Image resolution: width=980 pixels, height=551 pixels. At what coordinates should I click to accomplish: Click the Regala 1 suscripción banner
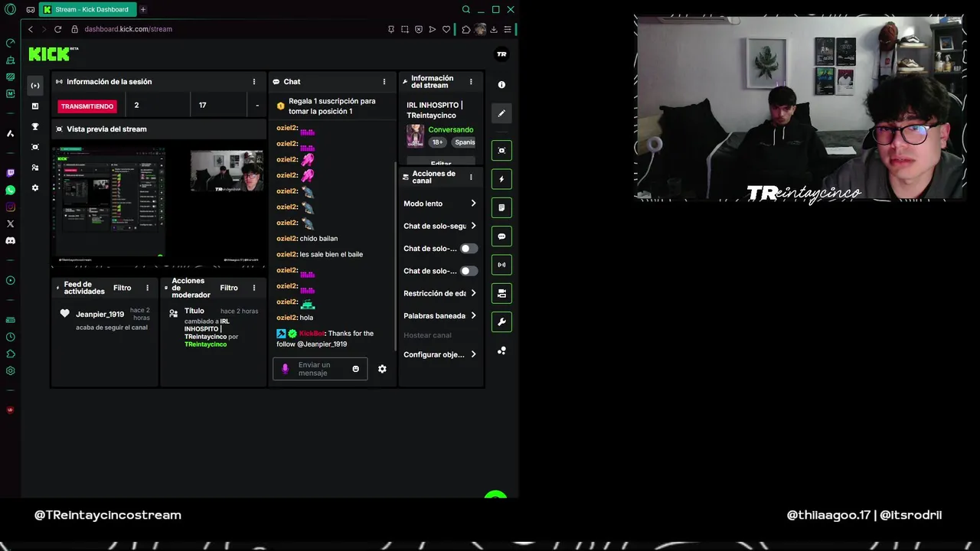pyautogui.click(x=332, y=106)
